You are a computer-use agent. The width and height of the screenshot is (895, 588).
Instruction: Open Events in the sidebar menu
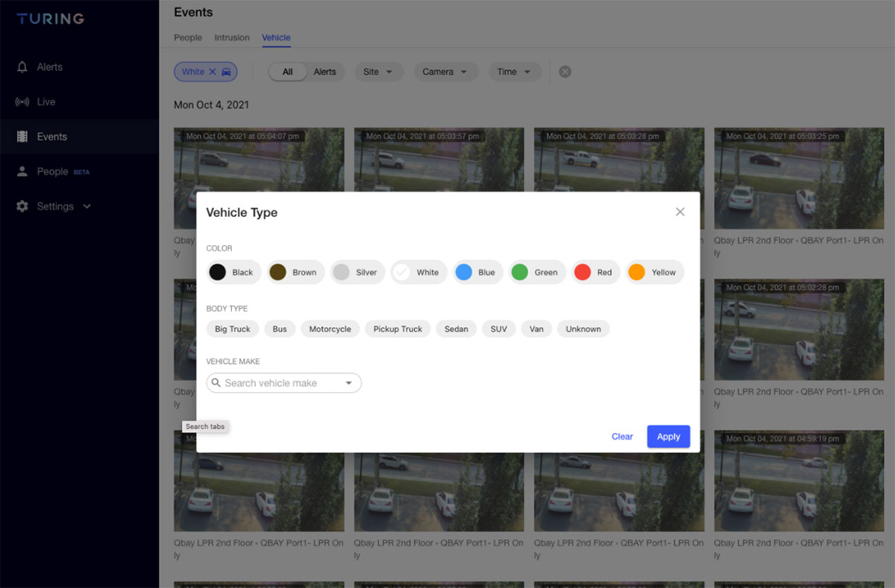pos(79,137)
